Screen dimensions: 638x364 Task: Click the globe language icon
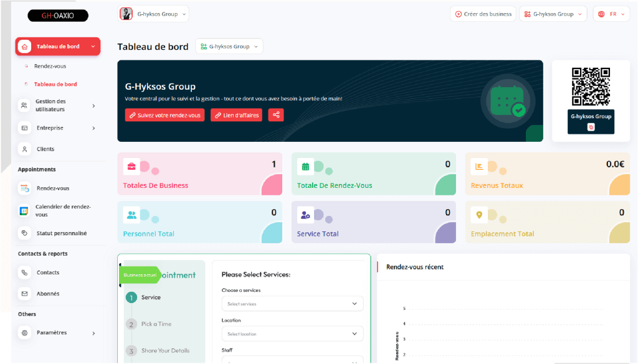(x=601, y=14)
